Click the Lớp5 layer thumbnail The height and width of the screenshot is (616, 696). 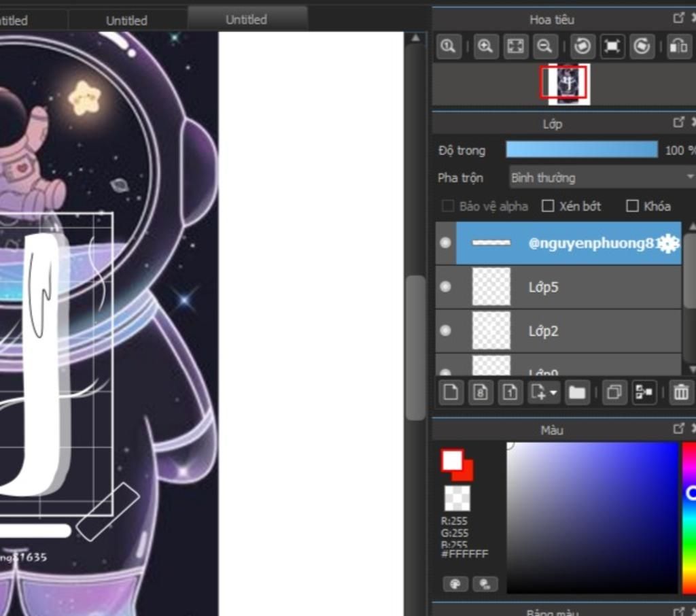point(491,287)
